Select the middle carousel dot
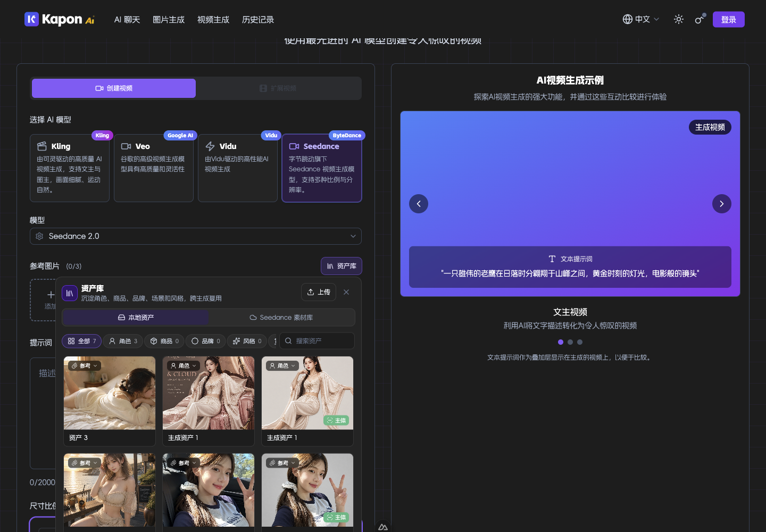Viewport: 766px width, 532px height. (x=570, y=342)
